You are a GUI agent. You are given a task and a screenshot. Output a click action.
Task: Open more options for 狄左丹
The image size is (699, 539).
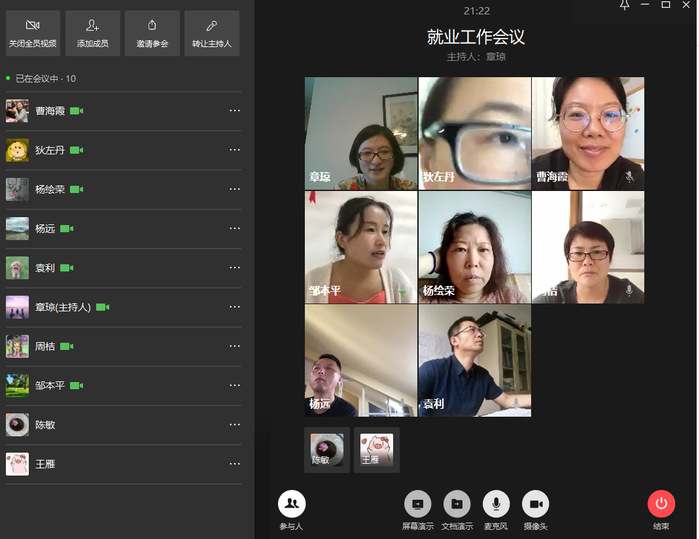tap(235, 150)
